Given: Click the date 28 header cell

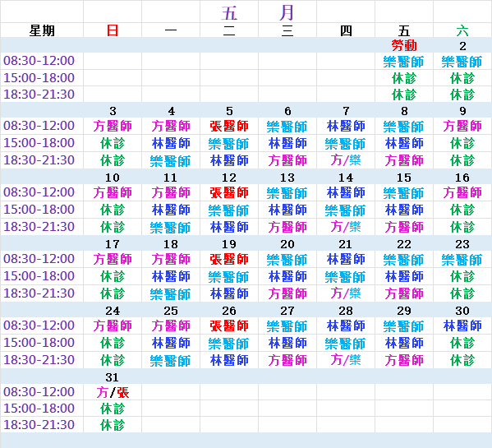Looking at the screenshot, I should coord(346,311).
